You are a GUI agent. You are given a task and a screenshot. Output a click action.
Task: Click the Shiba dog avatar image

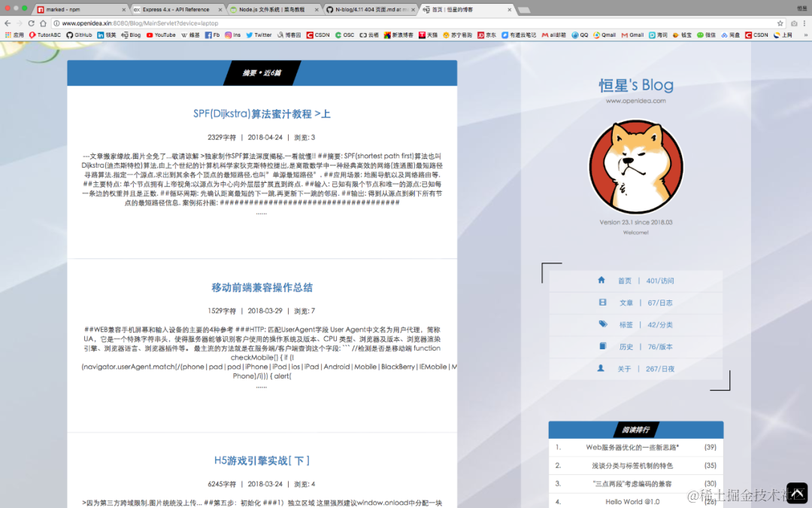(636, 167)
